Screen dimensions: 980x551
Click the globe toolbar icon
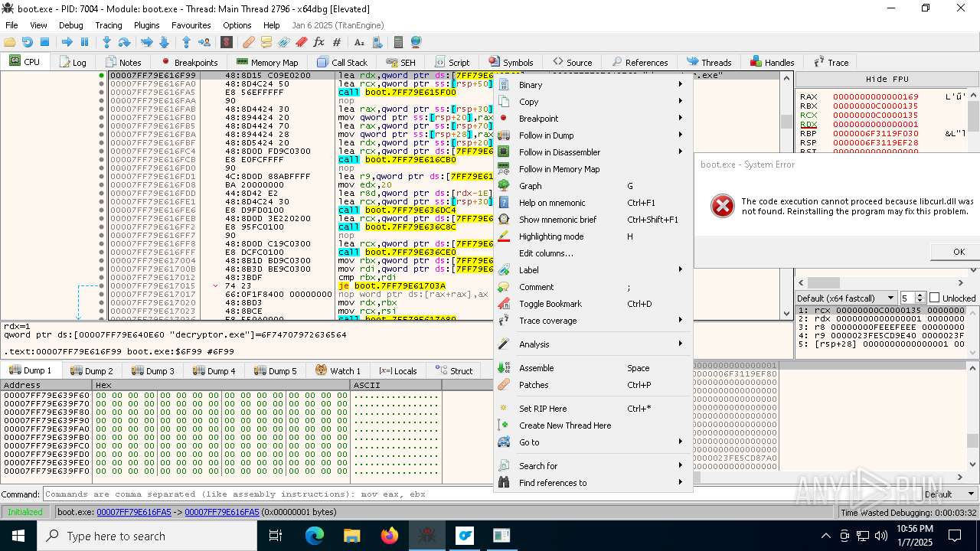pos(416,42)
